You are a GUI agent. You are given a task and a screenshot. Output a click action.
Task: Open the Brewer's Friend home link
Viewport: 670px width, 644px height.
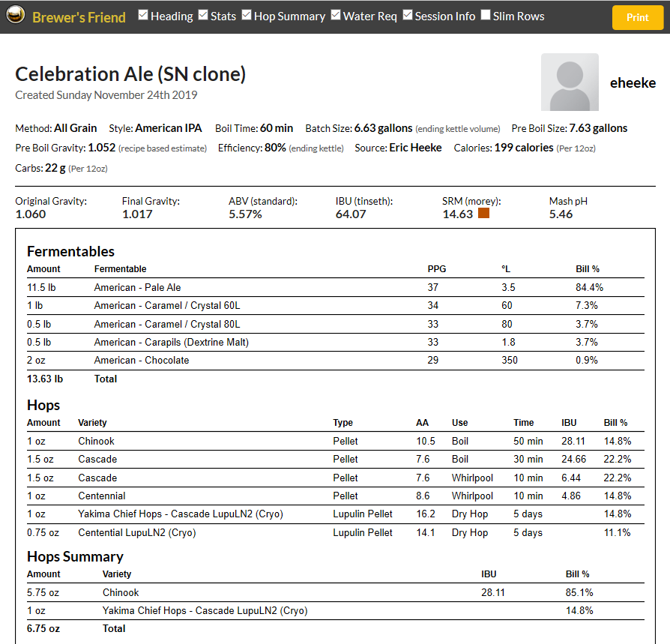[79, 17]
